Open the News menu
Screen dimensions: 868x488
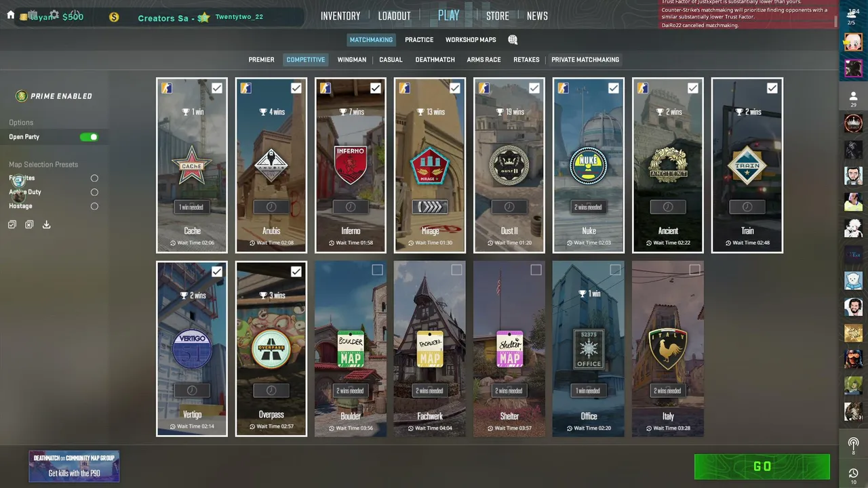[537, 16]
